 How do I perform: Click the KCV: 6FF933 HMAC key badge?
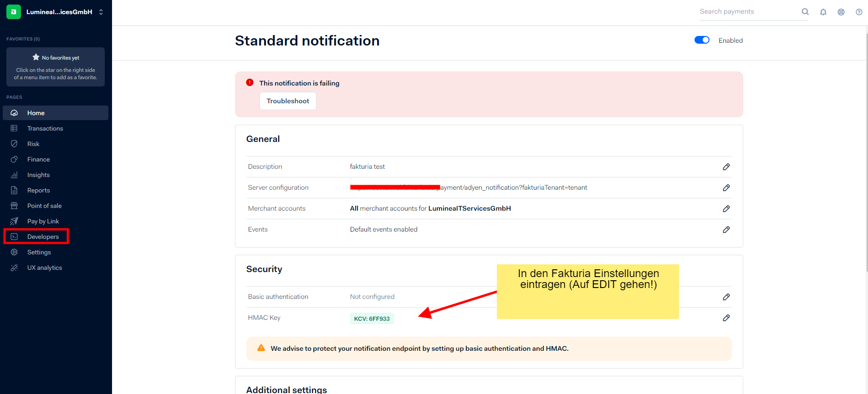pos(372,318)
